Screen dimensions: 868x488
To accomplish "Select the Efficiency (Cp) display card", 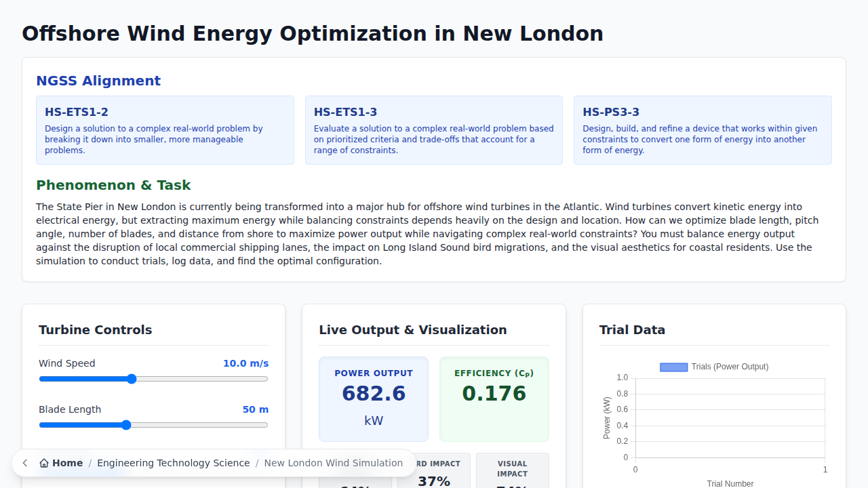I will tap(494, 399).
